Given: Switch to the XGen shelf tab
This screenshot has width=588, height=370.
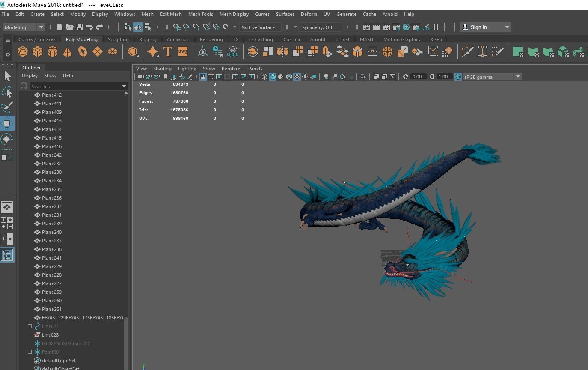Looking at the screenshot, I should pos(436,39).
